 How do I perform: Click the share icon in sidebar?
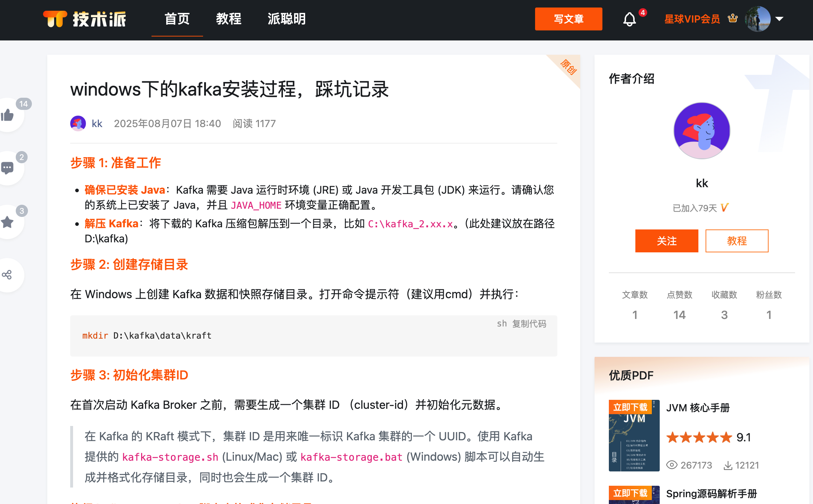(7, 275)
